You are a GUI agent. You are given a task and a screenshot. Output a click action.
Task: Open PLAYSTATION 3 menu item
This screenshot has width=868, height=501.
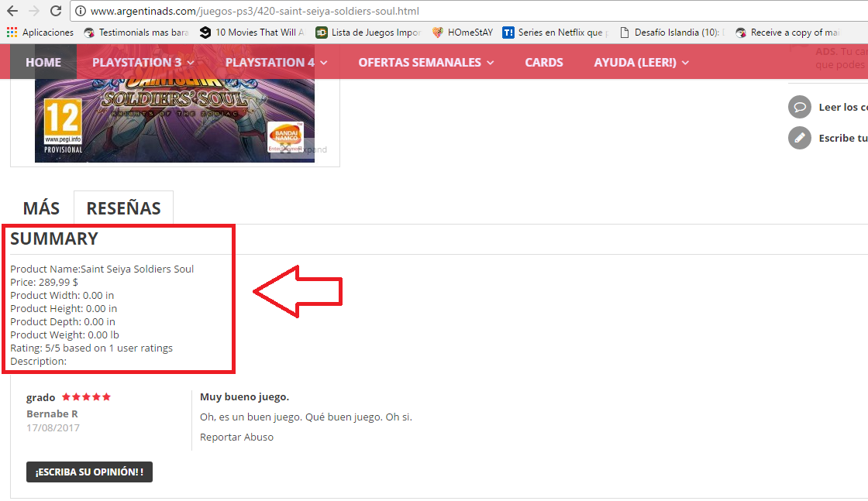[x=136, y=63]
